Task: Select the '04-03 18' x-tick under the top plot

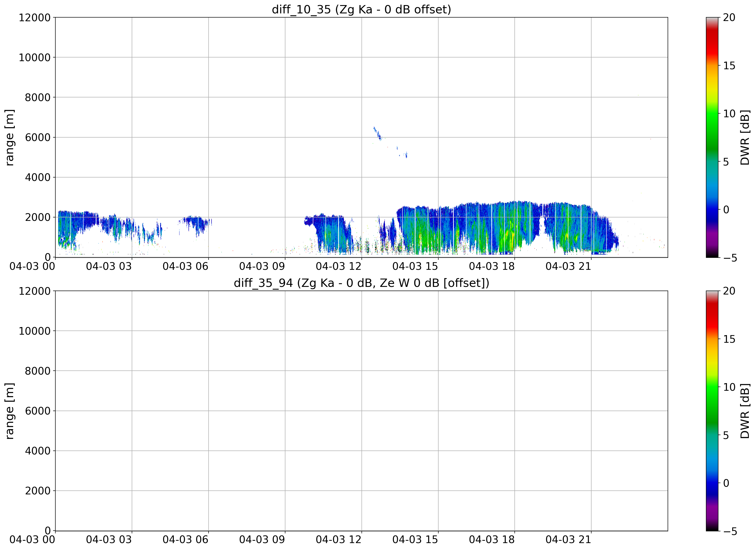Action: tap(492, 266)
